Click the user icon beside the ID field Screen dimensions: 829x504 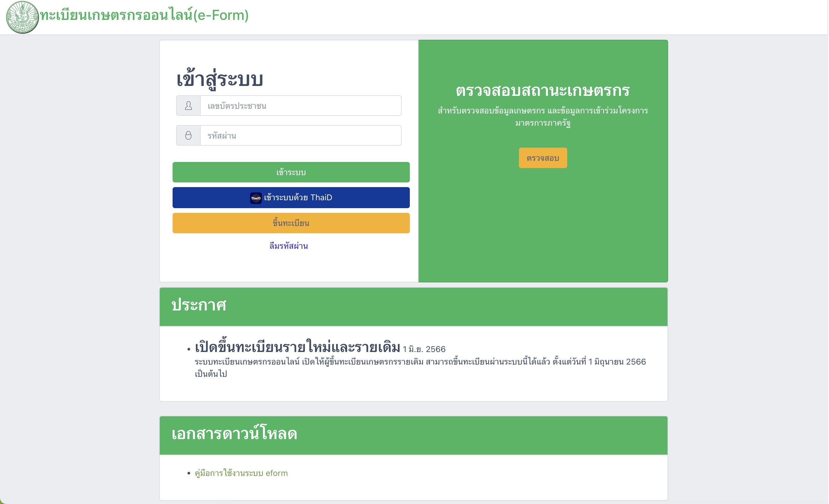click(188, 106)
